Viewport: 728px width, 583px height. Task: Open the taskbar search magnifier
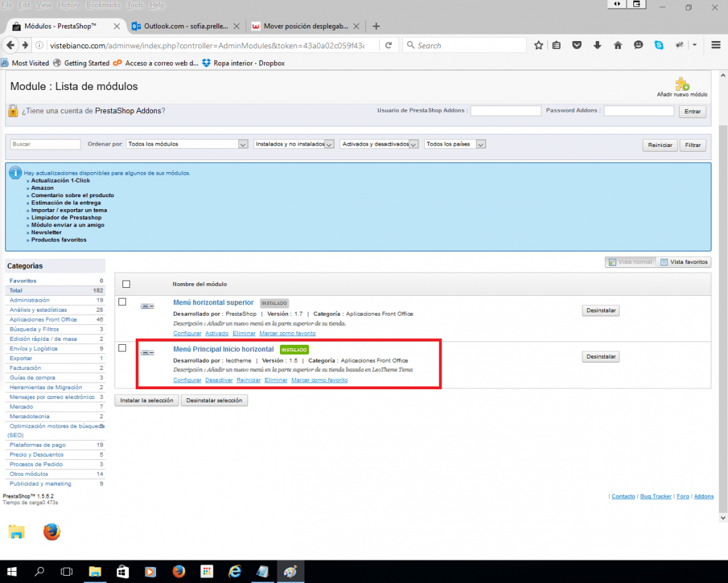pos(40,571)
